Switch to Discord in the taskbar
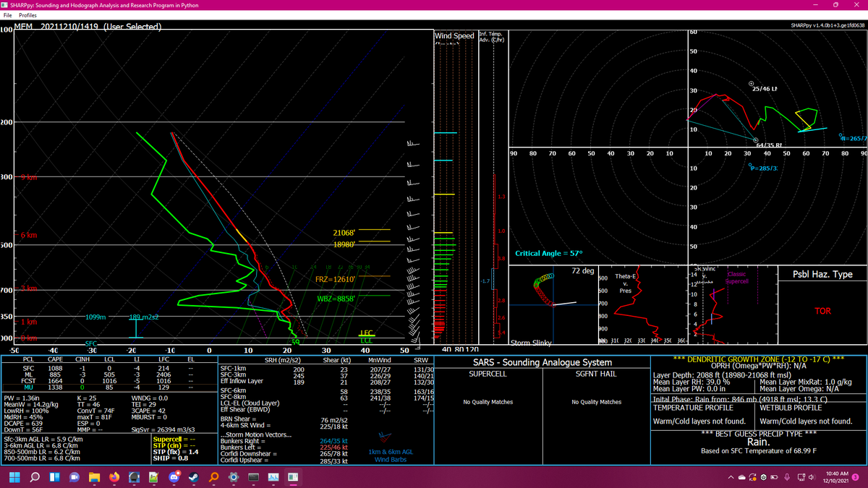The image size is (868, 488). pos(173,477)
